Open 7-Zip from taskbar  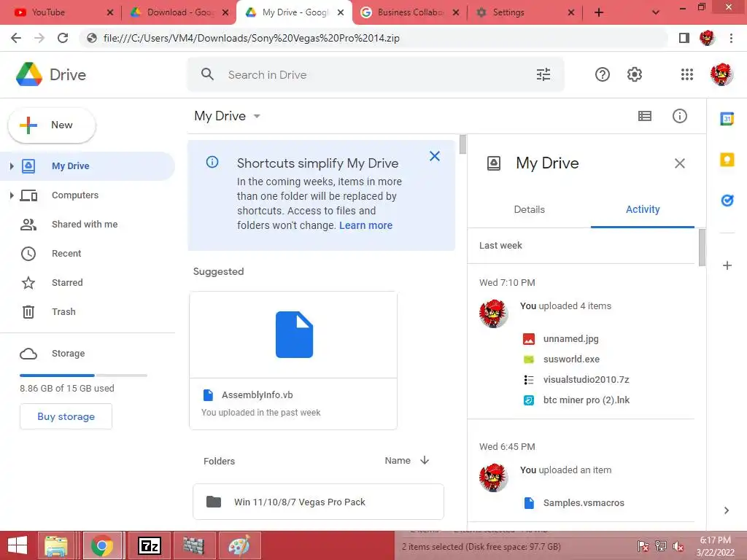(149, 545)
